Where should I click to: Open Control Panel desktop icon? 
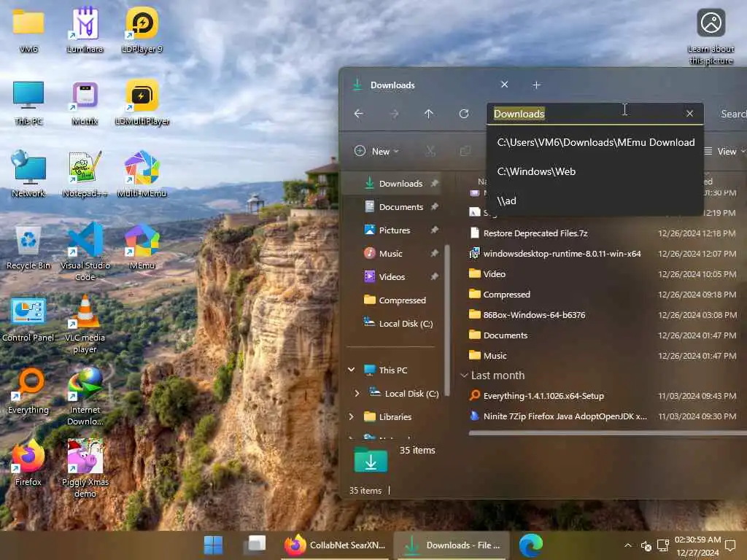pyautogui.click(x=28, y=319)
